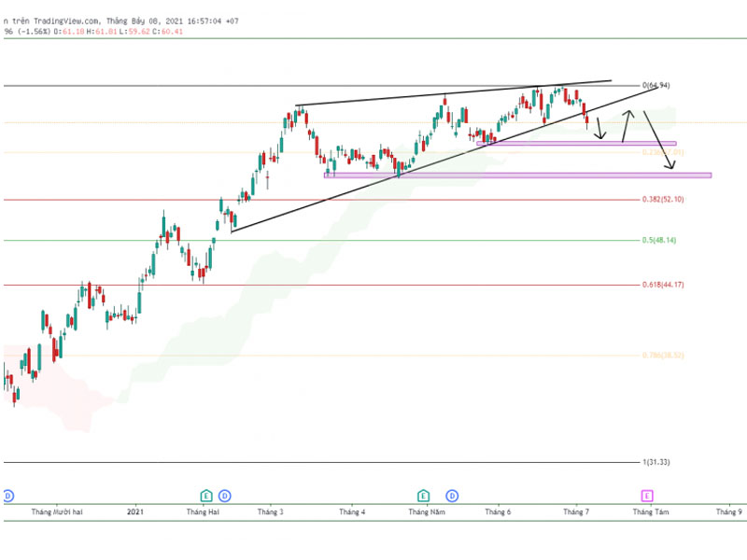
Task: Click the 2021 time axis label
Action: [x=135, y=511]
